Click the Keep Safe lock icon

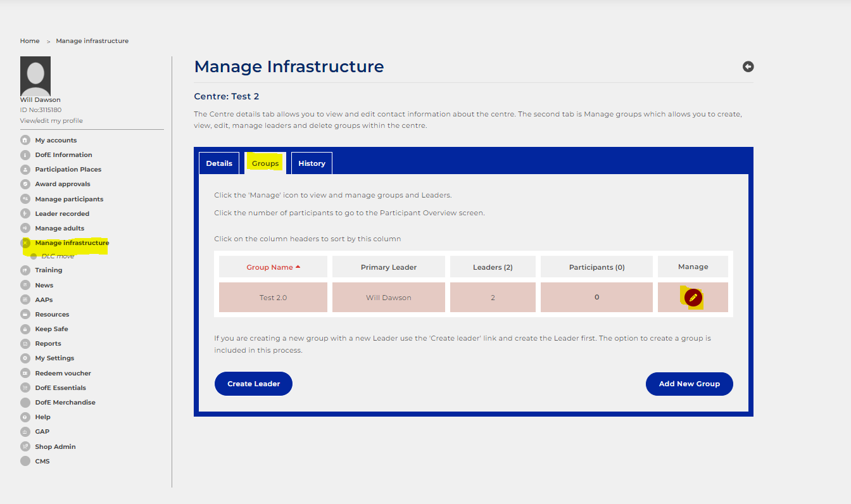point(25,329)
